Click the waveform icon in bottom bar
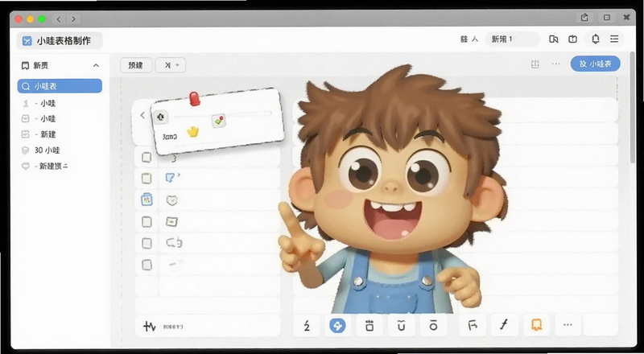 coord(149,327)
